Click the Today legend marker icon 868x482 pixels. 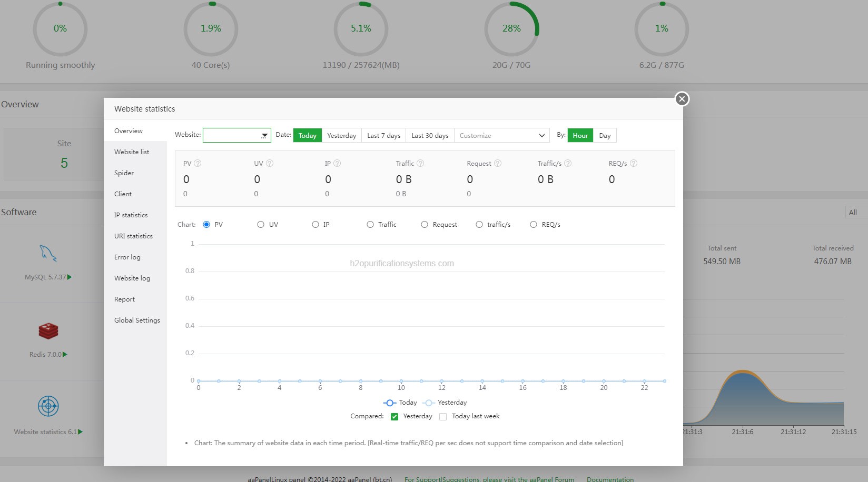[x=390, y=403]
